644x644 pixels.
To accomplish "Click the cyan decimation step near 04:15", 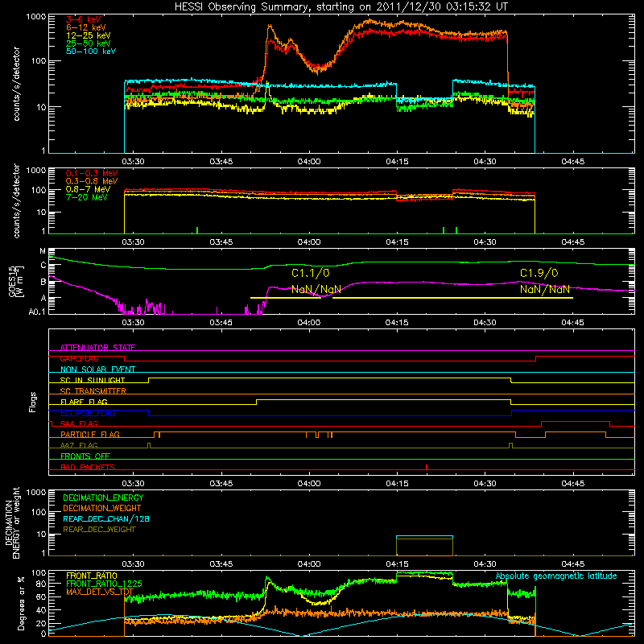I will pyautogui.click(x=425, y=536).
